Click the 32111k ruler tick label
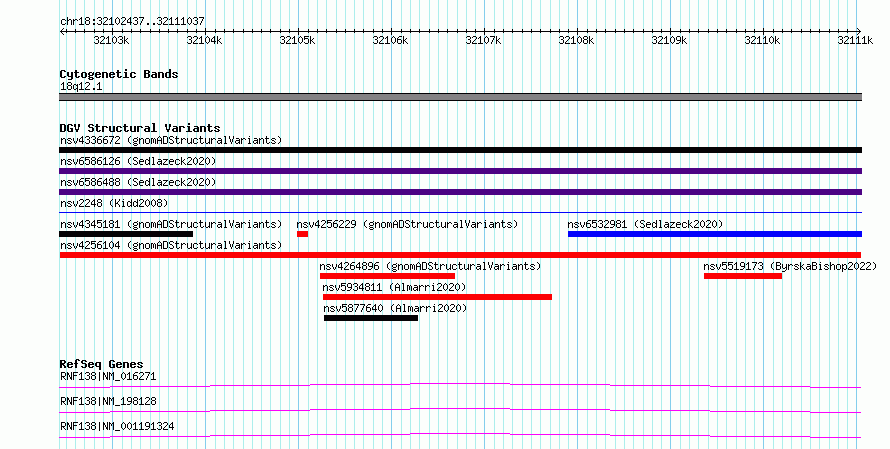This screenshot has width=890, height=449. [855, 40]
